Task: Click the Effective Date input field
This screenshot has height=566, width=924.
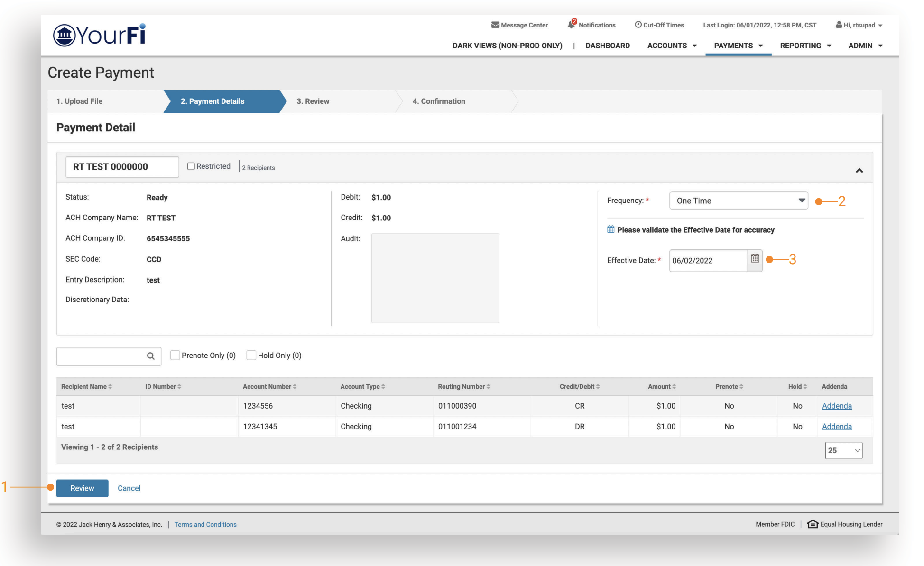Action: pos(708,261)
